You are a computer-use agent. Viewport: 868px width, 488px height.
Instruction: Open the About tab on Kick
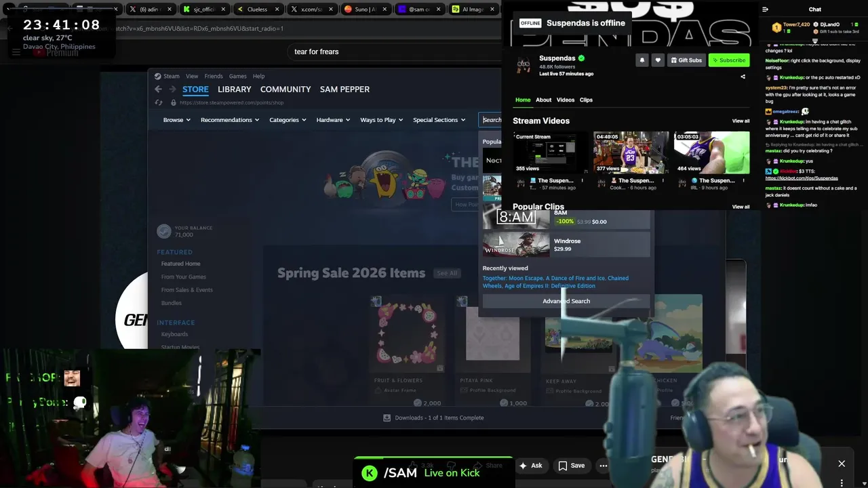(x=544, y=100)
